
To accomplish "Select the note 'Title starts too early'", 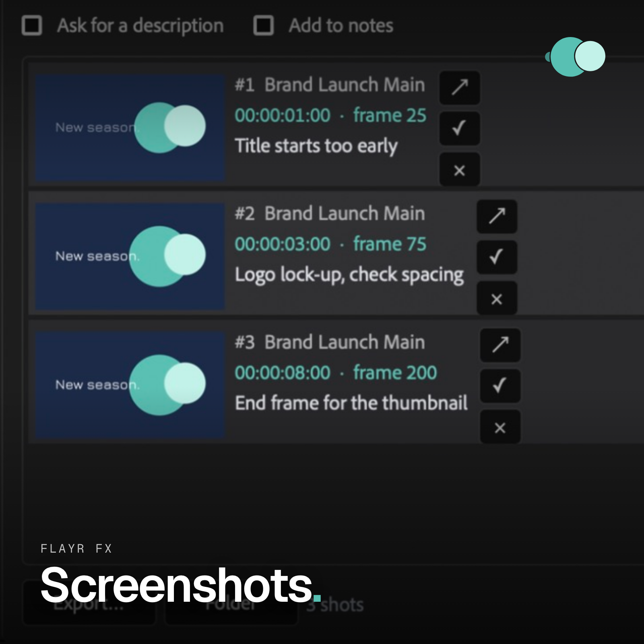I will click(316, 146).
